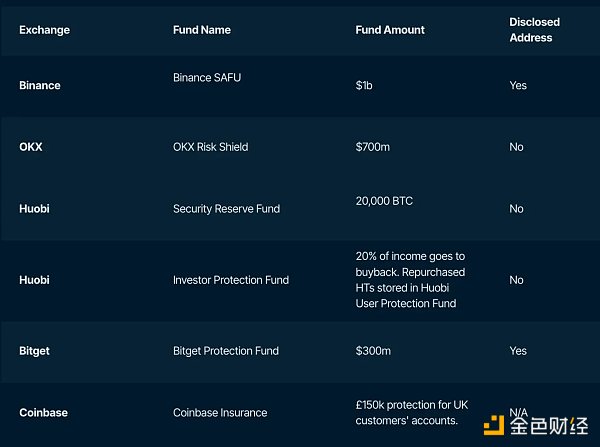
Task: Click the Investor Protection Fund name
Action: 231,280
